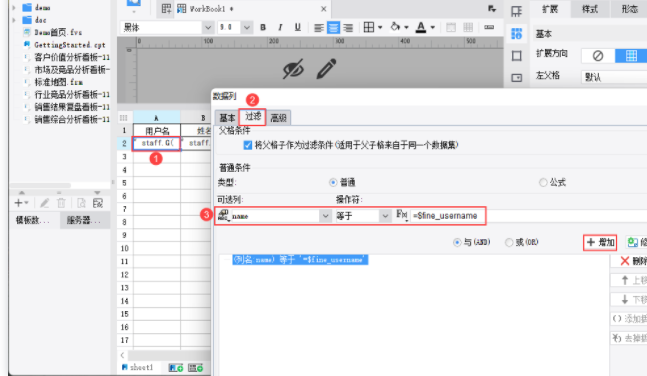Select no-expansion direction icon
Screen dimensions: 647x376
pos(597,56)
